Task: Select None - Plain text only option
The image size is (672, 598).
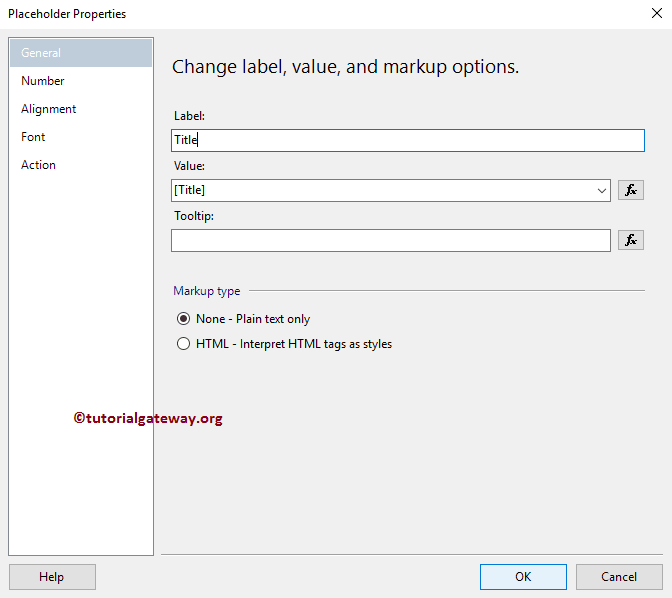Action: (183, 319)
